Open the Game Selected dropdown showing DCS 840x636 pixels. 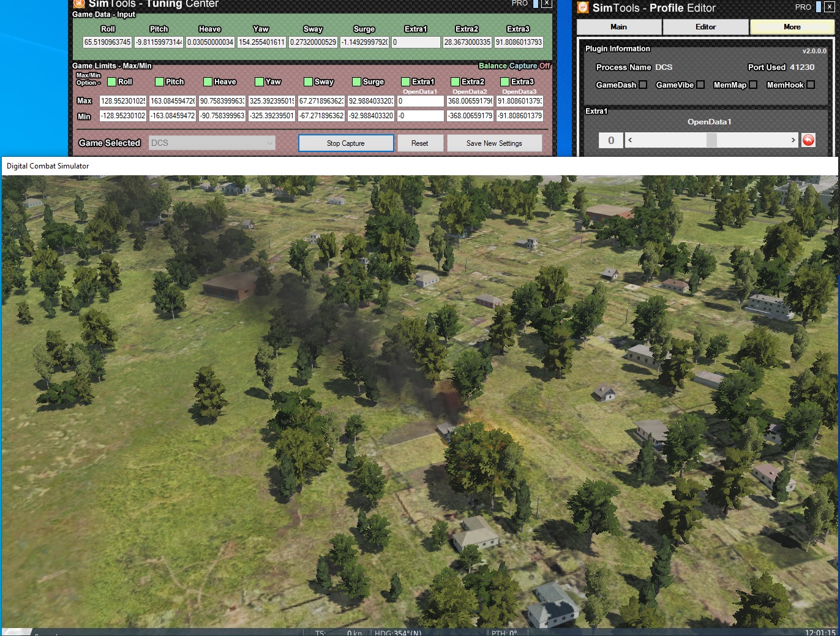pos(212,143)
